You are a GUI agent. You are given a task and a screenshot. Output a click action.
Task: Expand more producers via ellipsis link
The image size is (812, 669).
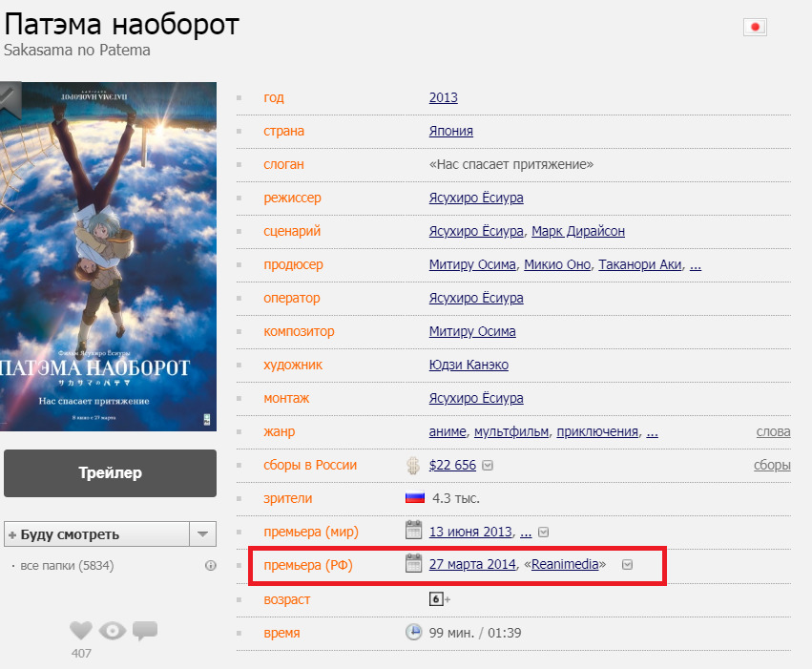(x=696, y=265)
